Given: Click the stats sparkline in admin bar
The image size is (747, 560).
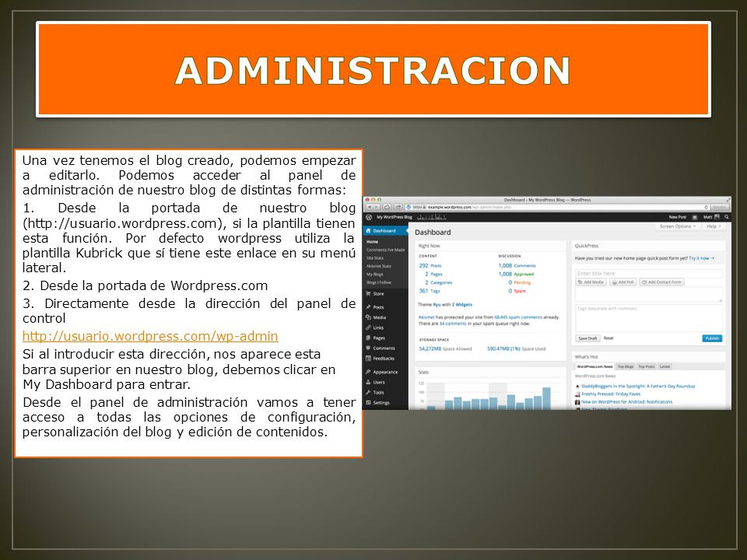Looking at the screenshot, I should point(432,217).
